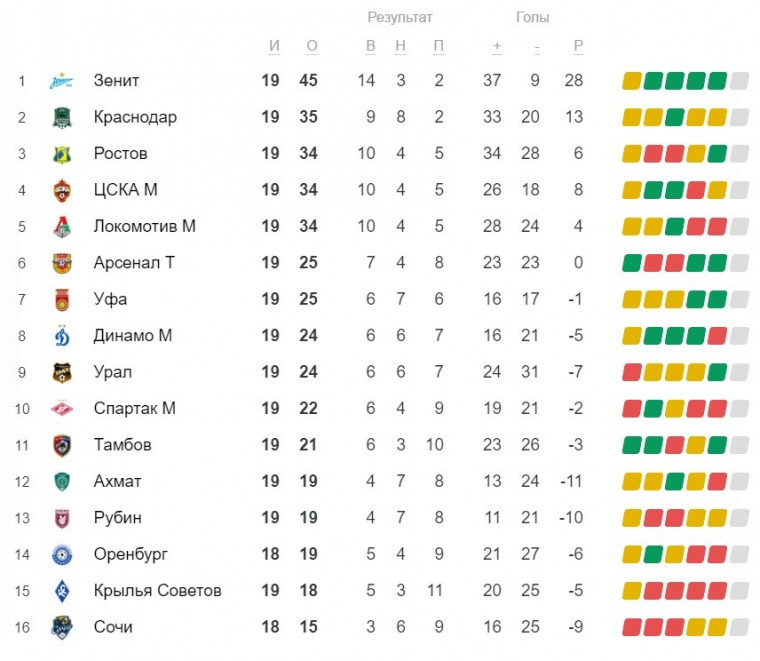760x661 pixels.
Task: Sort by the Р goal difference header
Action: (578, 46)
